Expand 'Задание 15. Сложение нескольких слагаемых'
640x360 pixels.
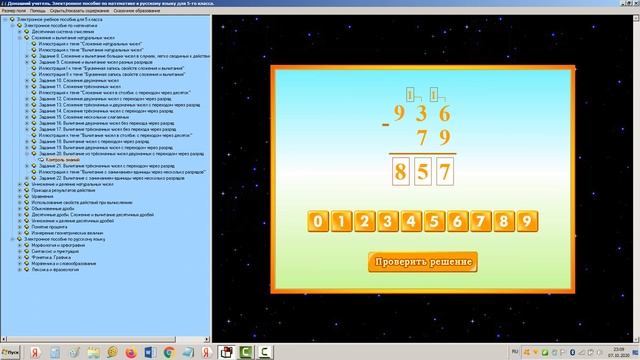point(27,117)
